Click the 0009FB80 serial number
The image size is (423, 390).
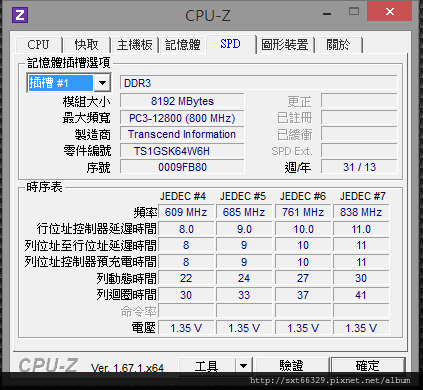182,167
